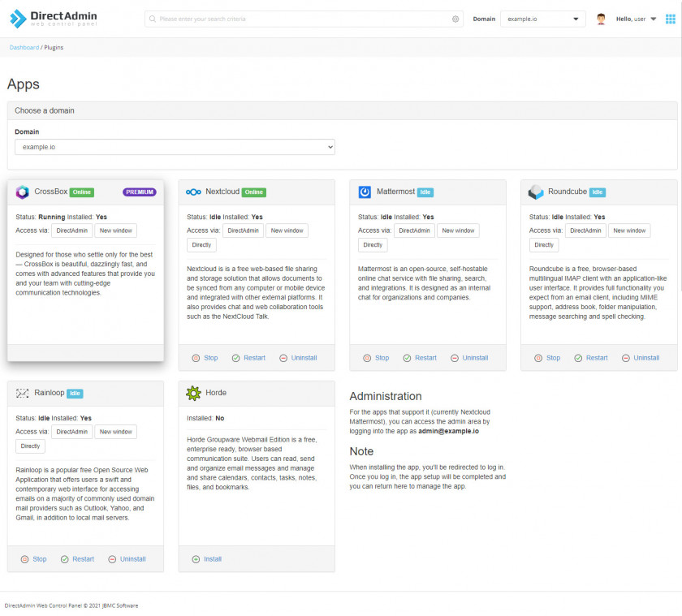Click the admin@example.io text
Screen dimensions: 682x616
coord(448,431)
